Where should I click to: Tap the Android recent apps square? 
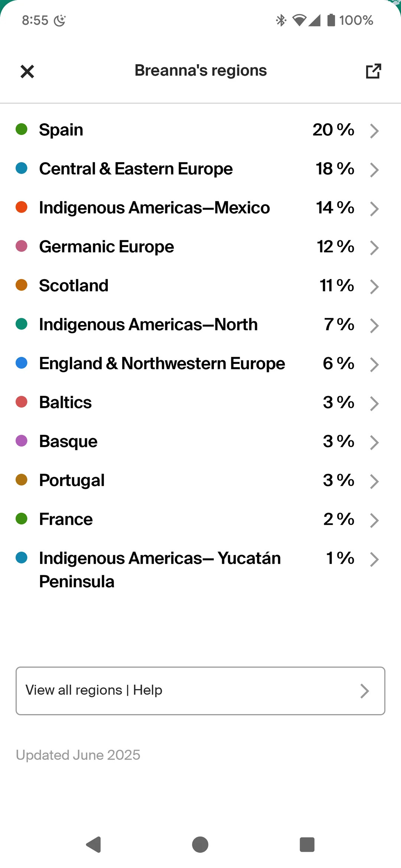[307, 845]
